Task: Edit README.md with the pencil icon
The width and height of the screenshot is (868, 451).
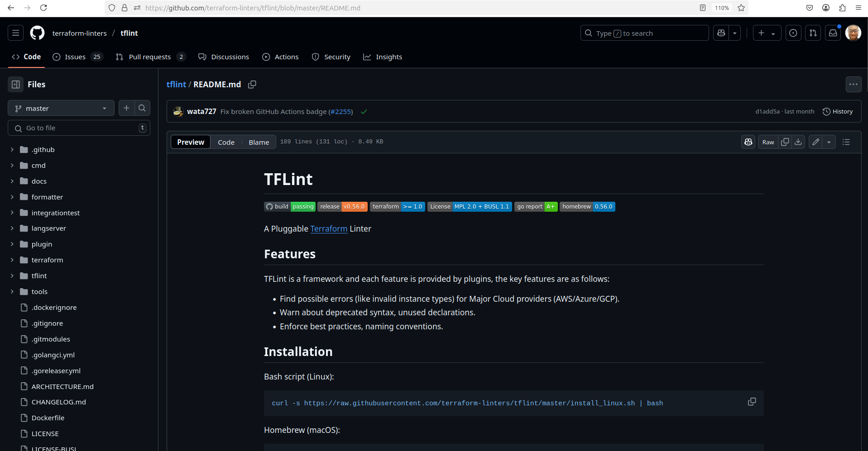Action: [x=816, y=142]
